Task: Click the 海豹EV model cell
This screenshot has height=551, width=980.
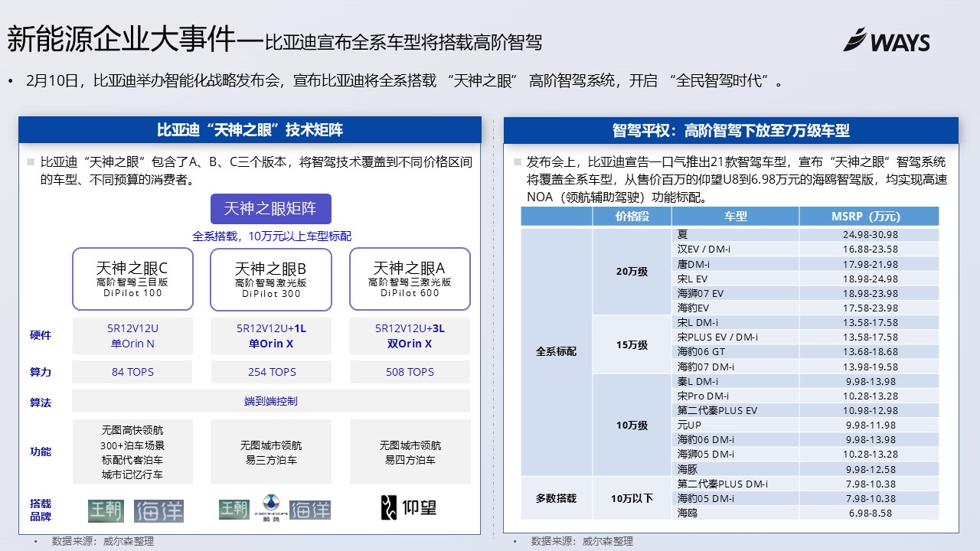Action: 736,308
